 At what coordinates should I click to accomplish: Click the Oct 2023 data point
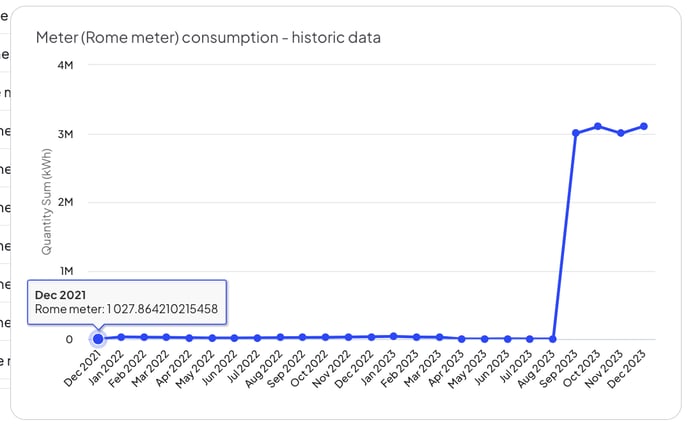598,126
